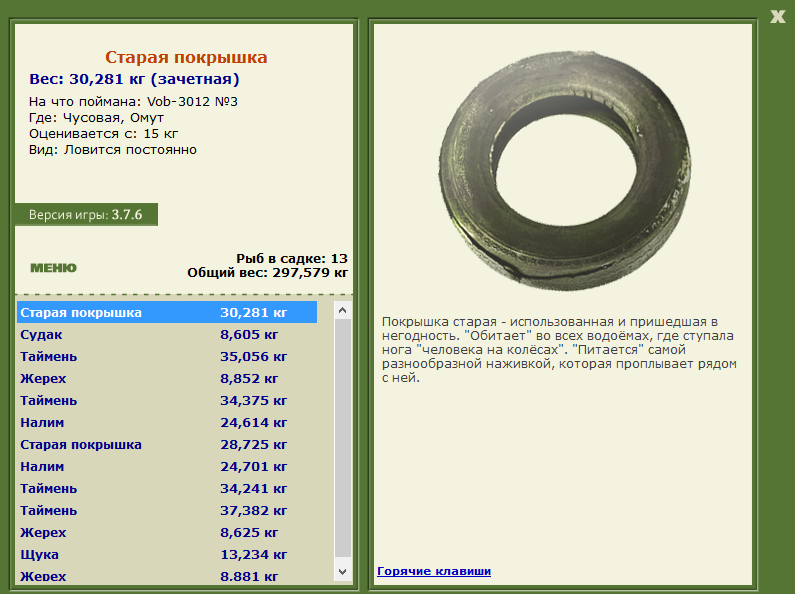Select the highlighted Старая покрышка 30,281 кг entry
Viewport: 795px width, 594px height.
[167, 312]
